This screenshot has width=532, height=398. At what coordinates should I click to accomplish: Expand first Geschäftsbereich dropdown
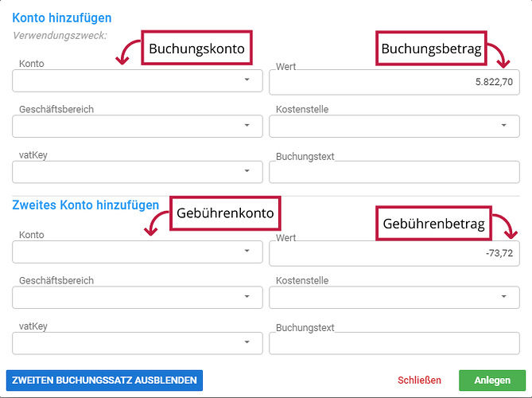[247, 125]
